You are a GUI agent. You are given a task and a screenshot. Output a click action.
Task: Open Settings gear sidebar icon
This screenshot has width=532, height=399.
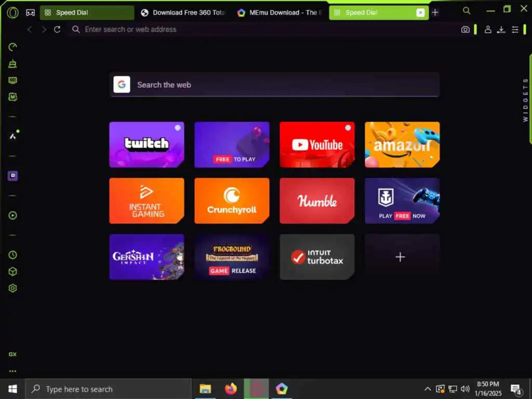[x=12, y=288]
